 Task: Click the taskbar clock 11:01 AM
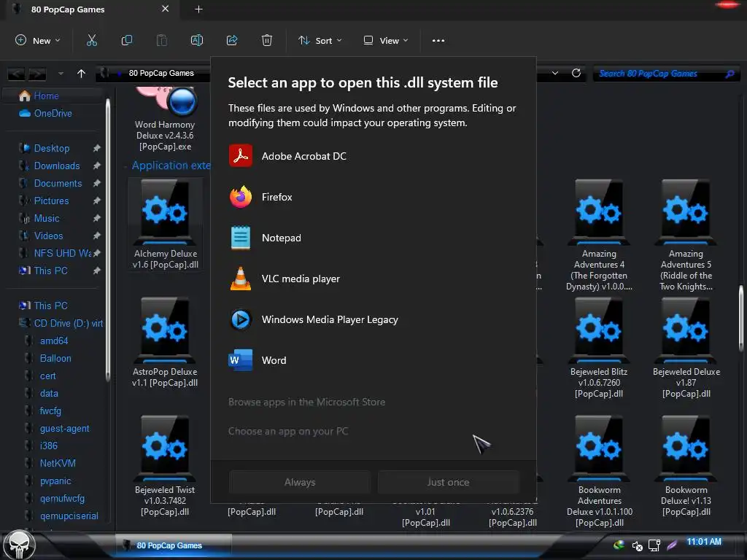point(704,542)
